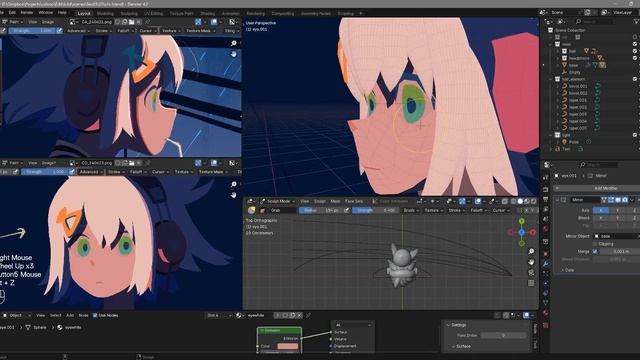Open the Render menu
640x360 pixels.
27,13
